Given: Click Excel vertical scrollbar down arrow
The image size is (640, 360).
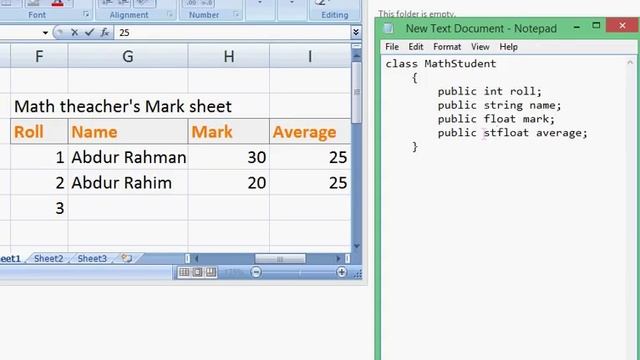Looking at the screenshot, I should (x=356, y=246).
